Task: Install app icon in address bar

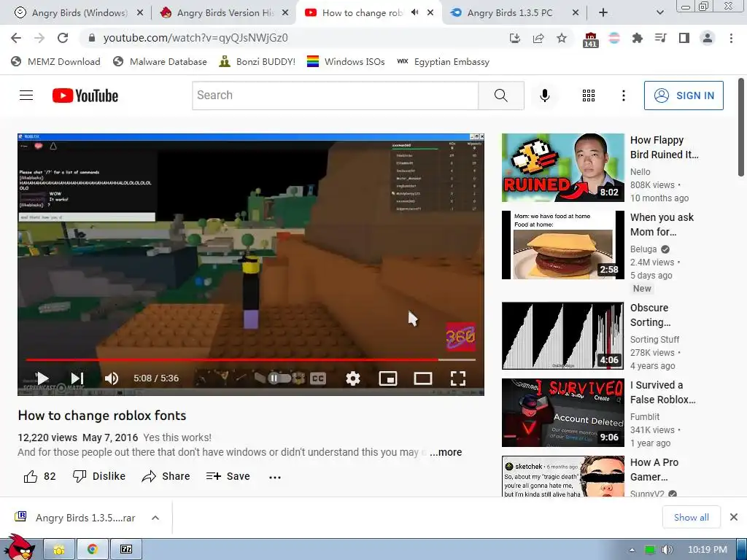Action: coord(514,38)
